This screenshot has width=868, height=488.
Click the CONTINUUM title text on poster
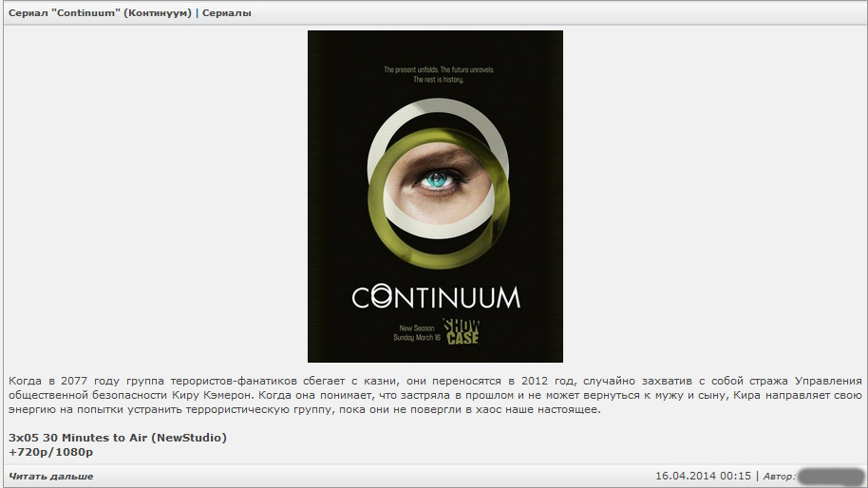click(x=435, y=297)
